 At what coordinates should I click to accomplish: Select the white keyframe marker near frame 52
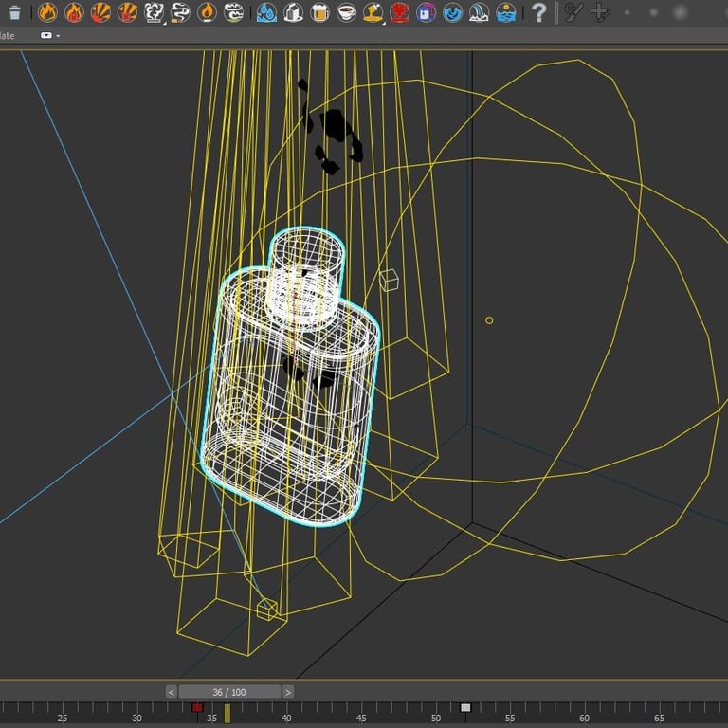(465, 707)
